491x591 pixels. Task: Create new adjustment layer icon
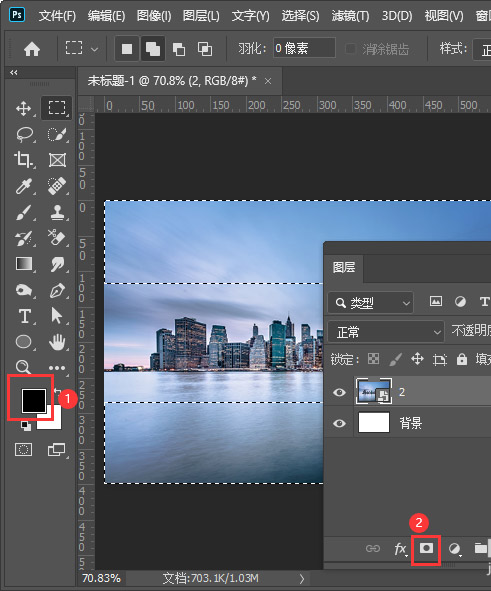(454, 549)
